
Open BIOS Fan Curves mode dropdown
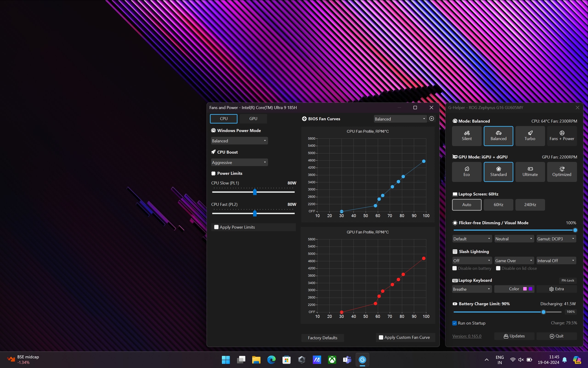(x=400, y=119)
